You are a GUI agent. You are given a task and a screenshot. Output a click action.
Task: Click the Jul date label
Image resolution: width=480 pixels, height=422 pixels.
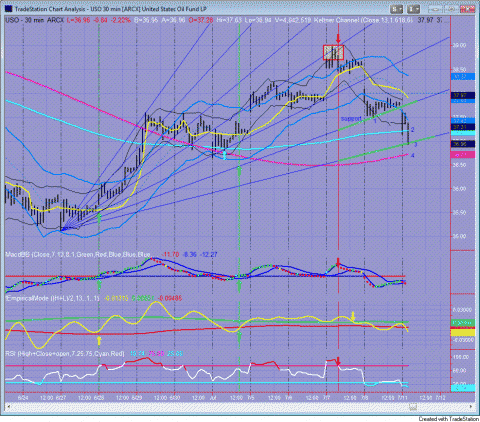click(213, 398)
